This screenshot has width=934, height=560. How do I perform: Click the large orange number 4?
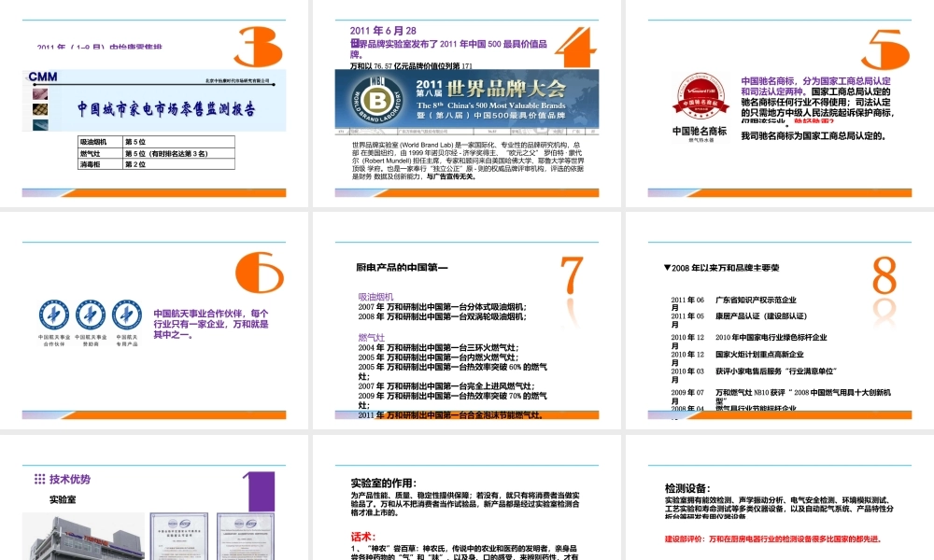(x=575, y=47)
